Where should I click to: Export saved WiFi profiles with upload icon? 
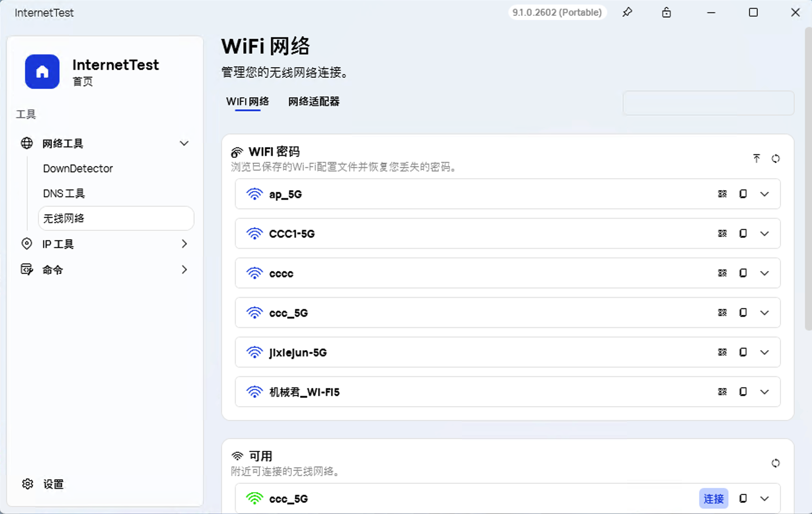tap(757, 158)
